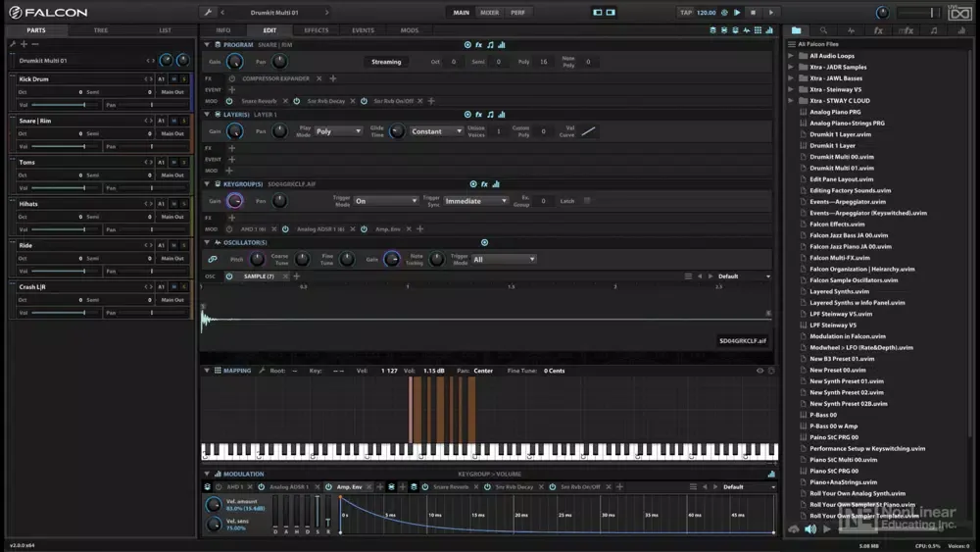Image resolution: width=980 pixels, height=552 pixels.
Task: Click the mapping grid icon at the top right
Action: [x=758, y=30]
